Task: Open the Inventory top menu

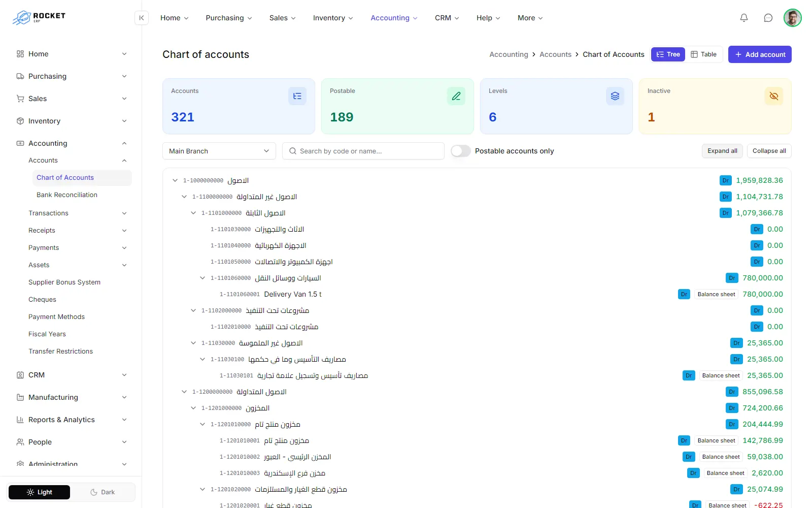Action: click(333, 18)
